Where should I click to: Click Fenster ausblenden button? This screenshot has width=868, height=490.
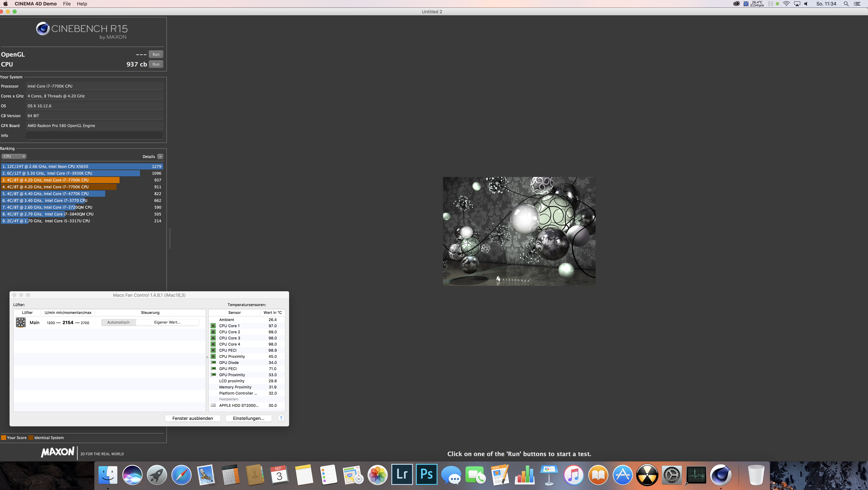point(192,418)
